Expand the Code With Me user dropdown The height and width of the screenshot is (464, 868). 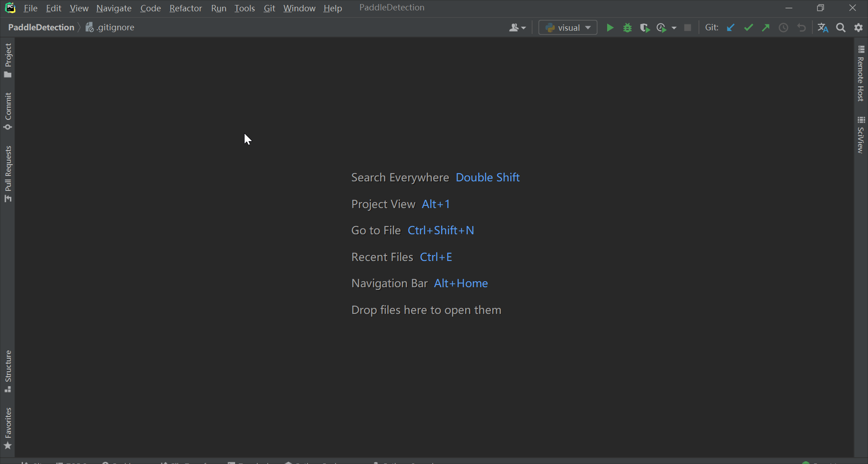517,28
